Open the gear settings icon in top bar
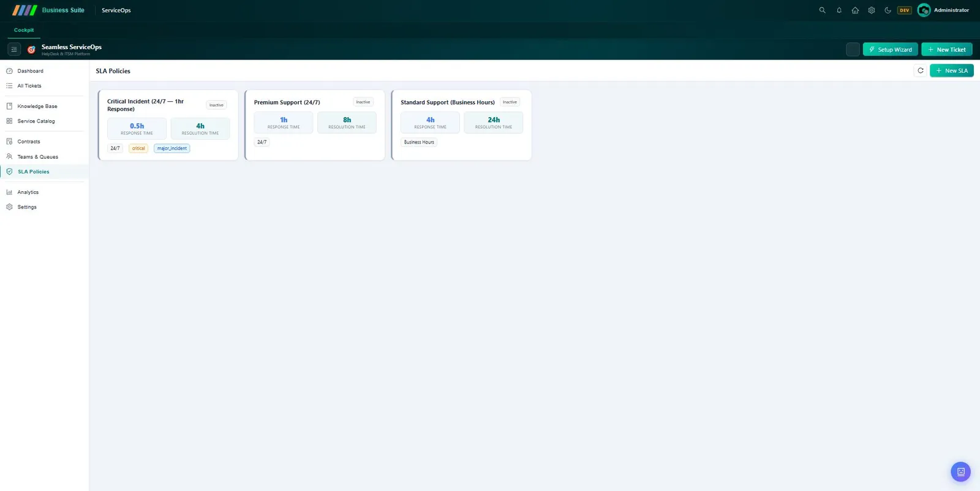This screenshot has height=491, width=980. pos(872,10)
